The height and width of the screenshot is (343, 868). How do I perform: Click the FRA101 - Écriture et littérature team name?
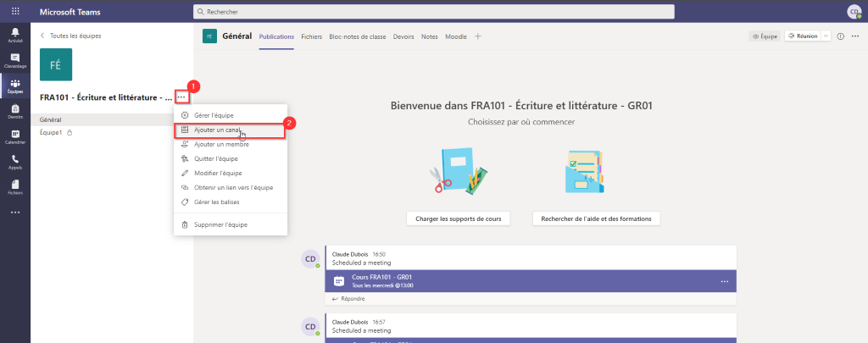pyautogui.click(x=106, y=98)
